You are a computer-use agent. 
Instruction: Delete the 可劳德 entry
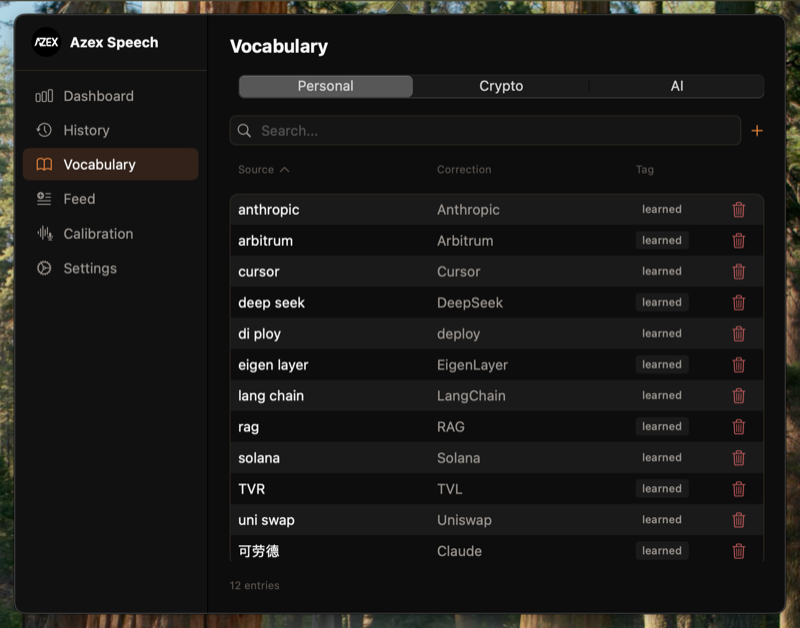[738, 551]
